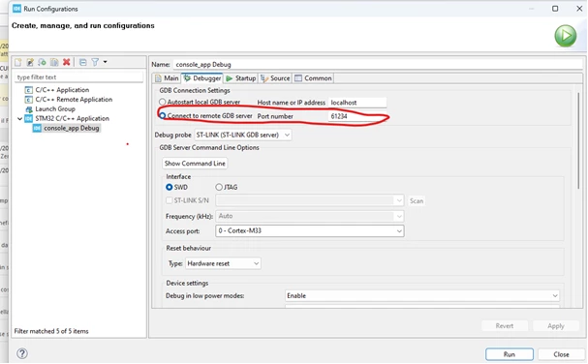Click the Name field with console_app Debug
Screen dimensions: 588x364
click(378, 65)
